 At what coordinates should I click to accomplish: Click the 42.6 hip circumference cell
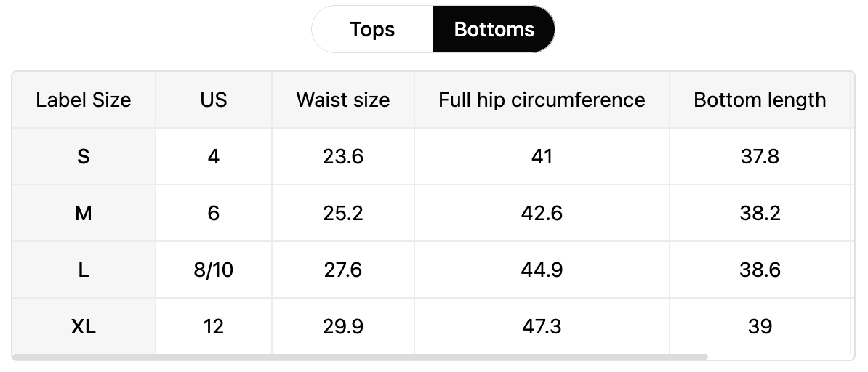[542, 213]
